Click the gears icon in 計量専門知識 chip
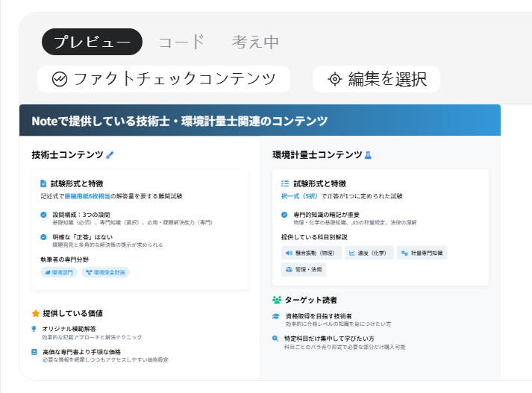This screenshot has width=532, height=393. (x=404, y=253)
